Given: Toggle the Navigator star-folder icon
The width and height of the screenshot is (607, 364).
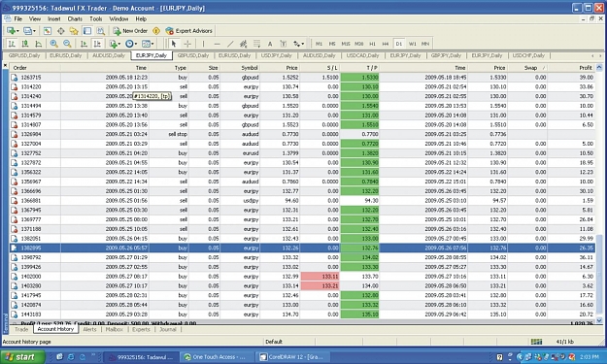Looking at the screenshot, I should (74, 31).
